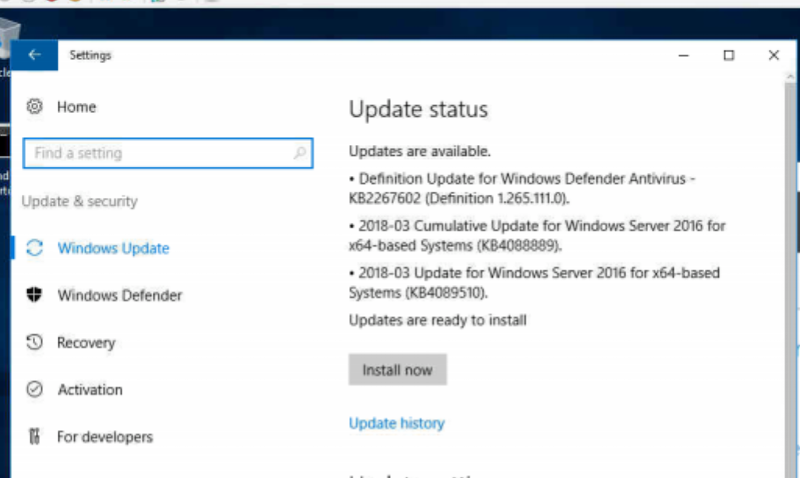This screenshot has height=478, width=800.
Task: Click the Windows Update refresh icon
Action: (35, 248)
